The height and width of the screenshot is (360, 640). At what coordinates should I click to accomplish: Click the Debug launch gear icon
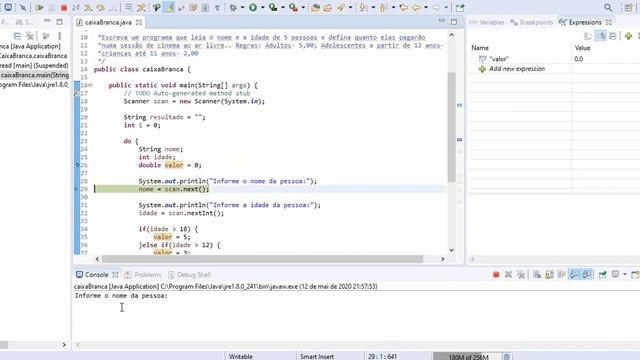(x=233, y=7)
